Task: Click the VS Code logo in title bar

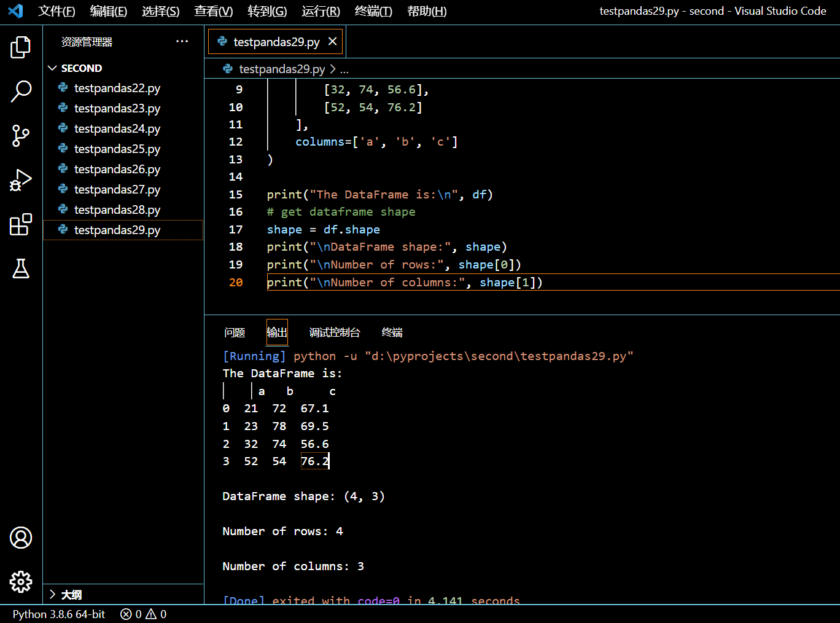Action: click(x=15, y=11)
